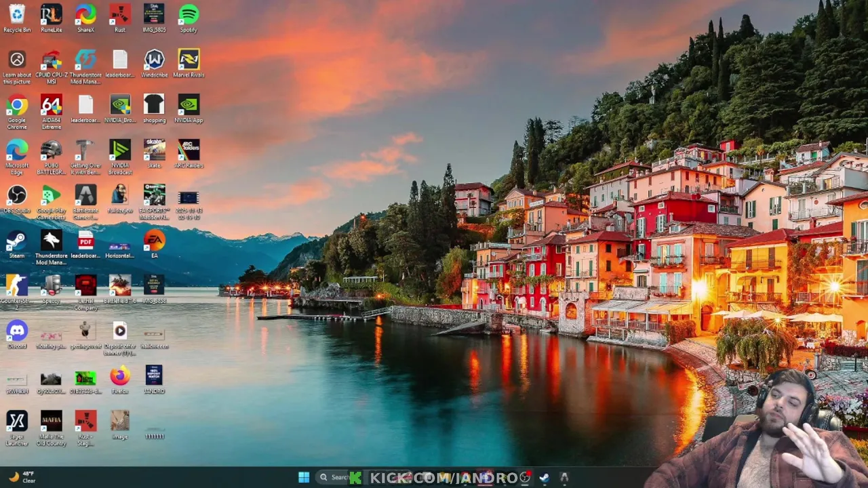Select the 1111111 file

click(154, 434)
